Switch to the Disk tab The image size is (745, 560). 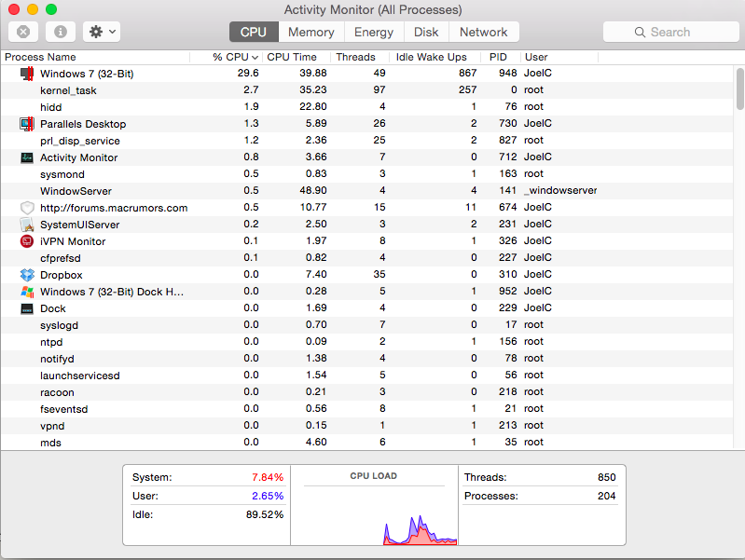[x=426, y=32]
